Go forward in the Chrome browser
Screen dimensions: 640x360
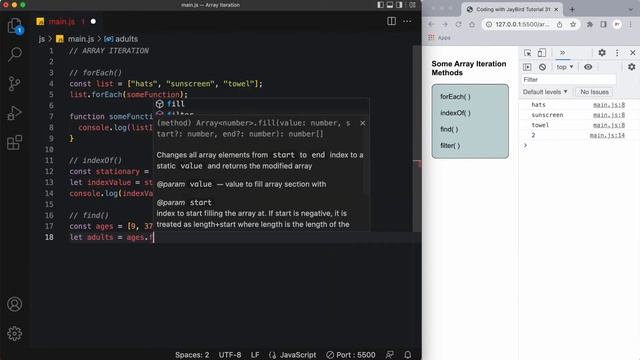(x=445, y=24)
